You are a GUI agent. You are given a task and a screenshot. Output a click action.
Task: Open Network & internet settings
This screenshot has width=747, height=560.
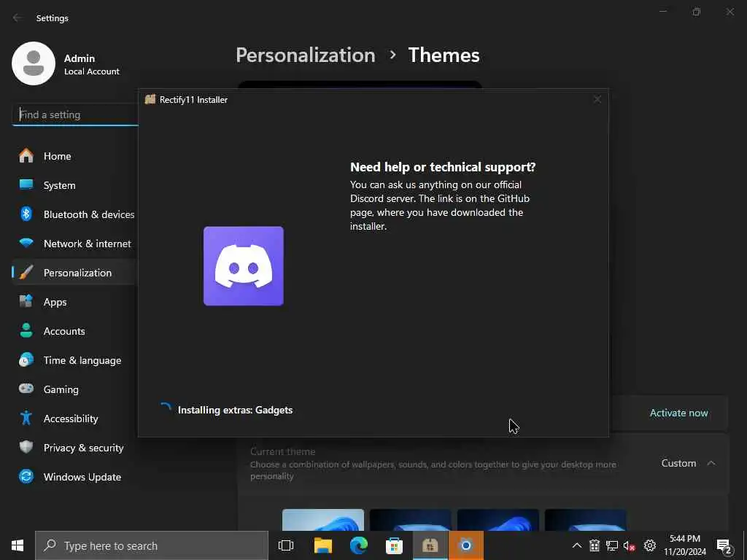[75, 244]
